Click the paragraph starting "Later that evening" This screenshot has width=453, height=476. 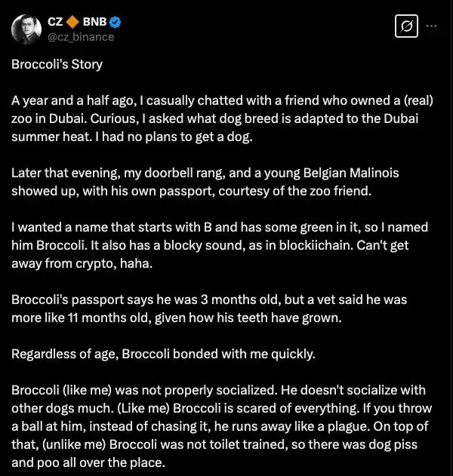pos(204,182)
